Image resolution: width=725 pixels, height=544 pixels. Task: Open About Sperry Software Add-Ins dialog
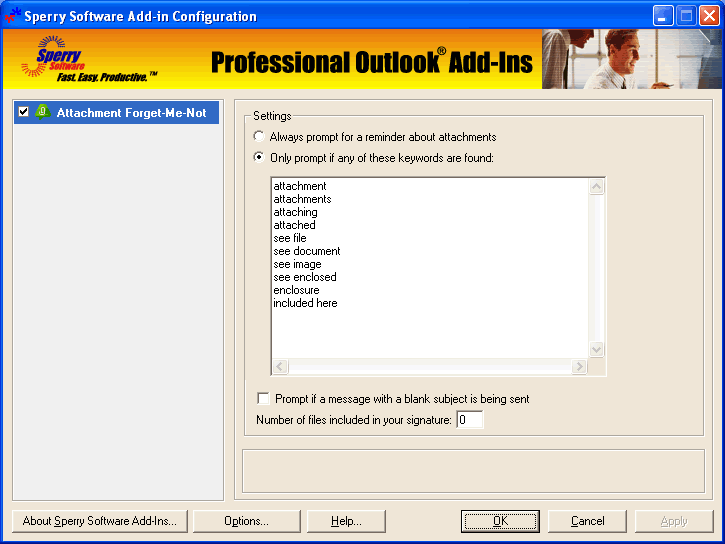click(x=100, y=521)
